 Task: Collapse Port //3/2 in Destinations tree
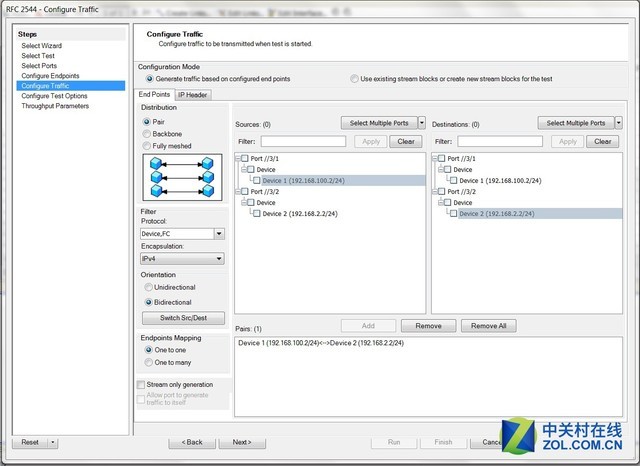tap(436, 191)
